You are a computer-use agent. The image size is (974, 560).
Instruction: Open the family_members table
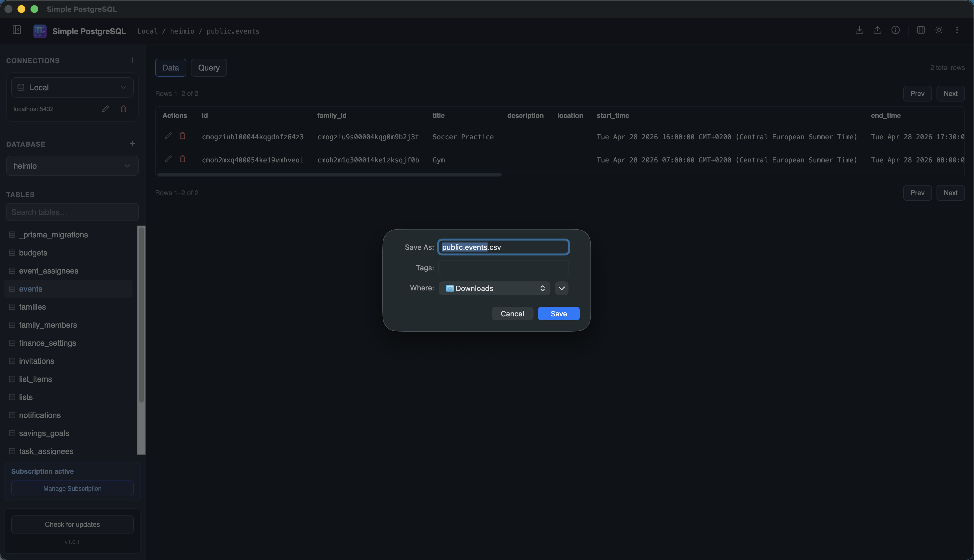tap(68, 325)
